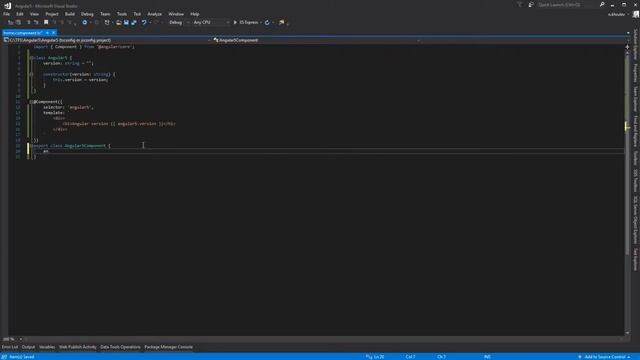
Task: Collapse the @Component decorator outlining region
Action: pos(31,102)
